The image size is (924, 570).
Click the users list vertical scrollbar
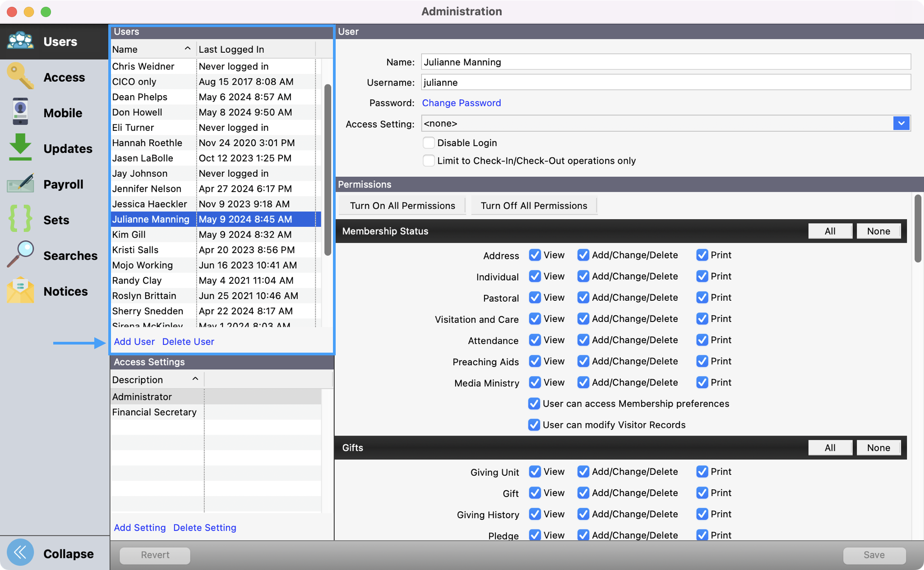328,169
